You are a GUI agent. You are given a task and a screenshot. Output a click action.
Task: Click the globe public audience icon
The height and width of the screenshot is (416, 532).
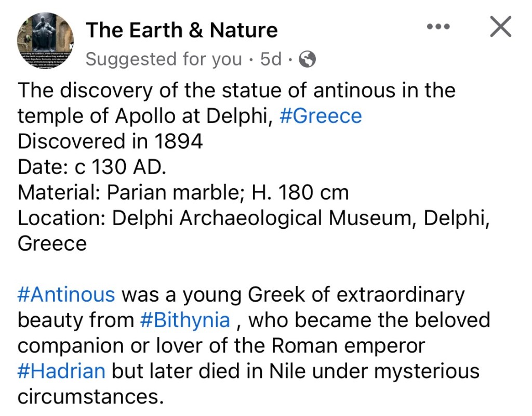tap(308, 60)
